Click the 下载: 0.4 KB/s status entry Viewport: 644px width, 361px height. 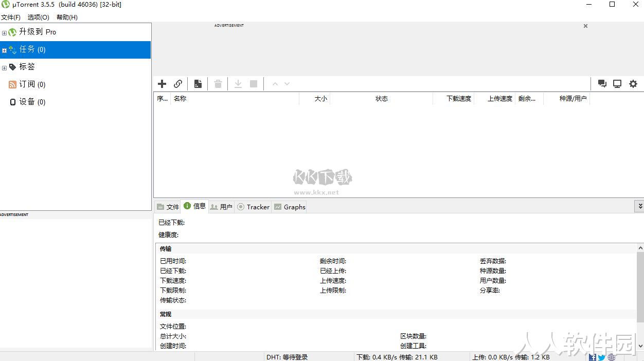tap(397, 357)
